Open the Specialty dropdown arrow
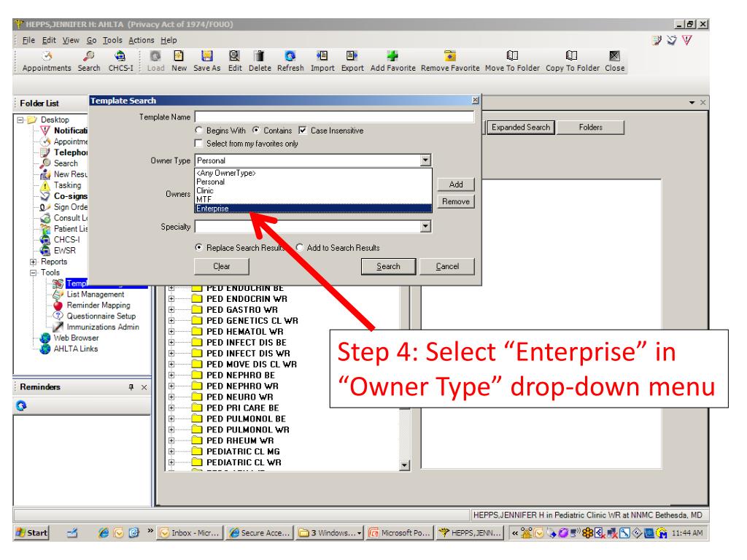The height and width of the screenshot is (560, 747). pos(426,227)
